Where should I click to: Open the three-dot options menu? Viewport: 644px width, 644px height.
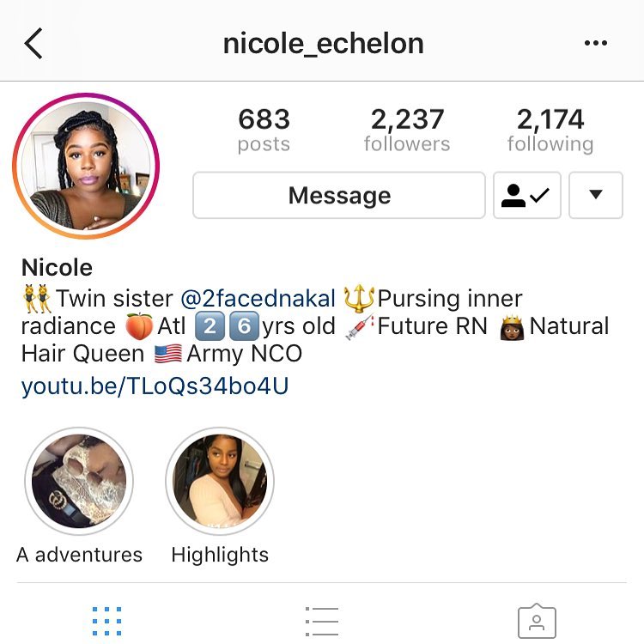click(x=596, y=43)
